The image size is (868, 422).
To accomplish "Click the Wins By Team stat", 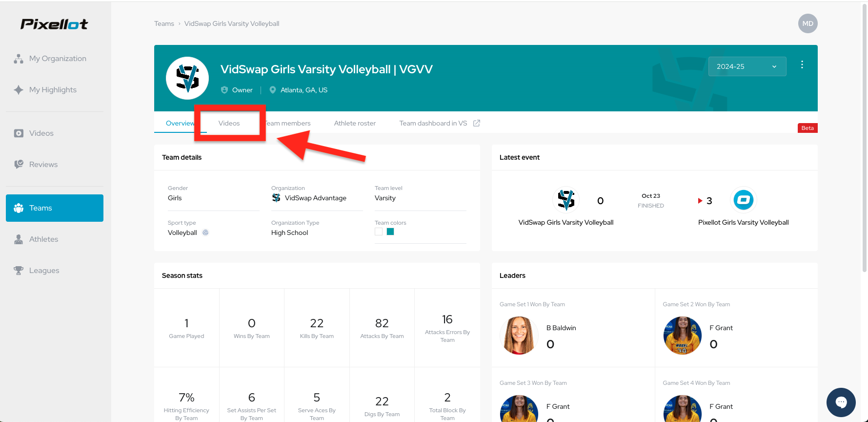I will [x=252, y=328].
